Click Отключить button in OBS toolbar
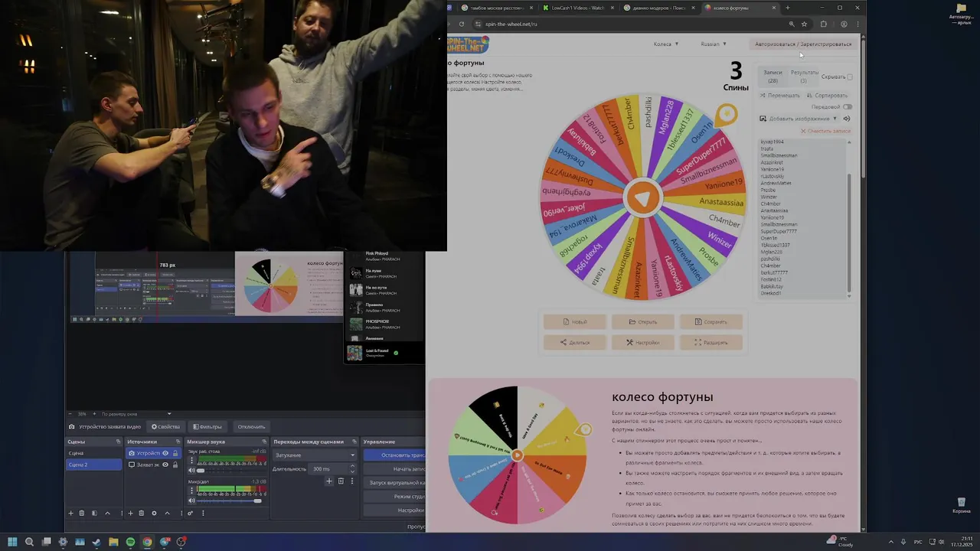 click(x=251, y=427)
